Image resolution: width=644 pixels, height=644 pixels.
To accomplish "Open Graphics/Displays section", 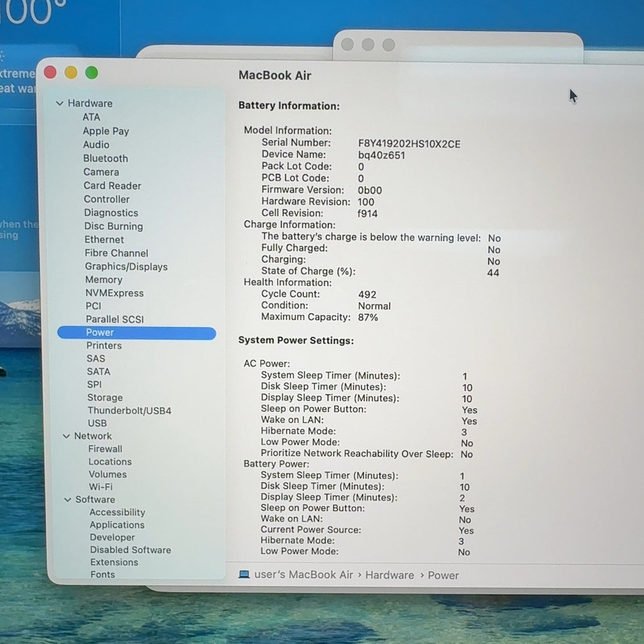I will [x=127, y=267].
